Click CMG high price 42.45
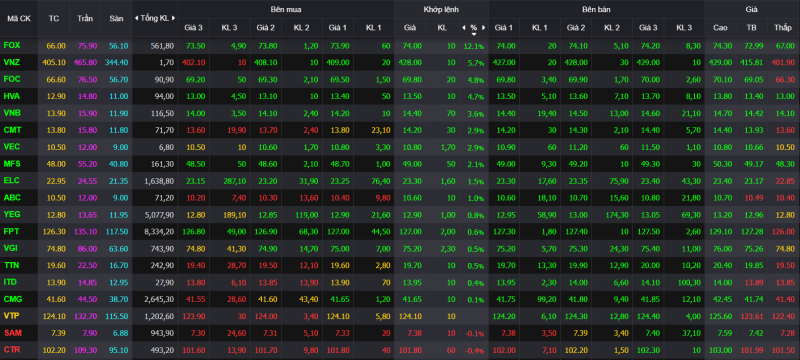The height and width of the screenshot is (360, 800). click(723, 299)
